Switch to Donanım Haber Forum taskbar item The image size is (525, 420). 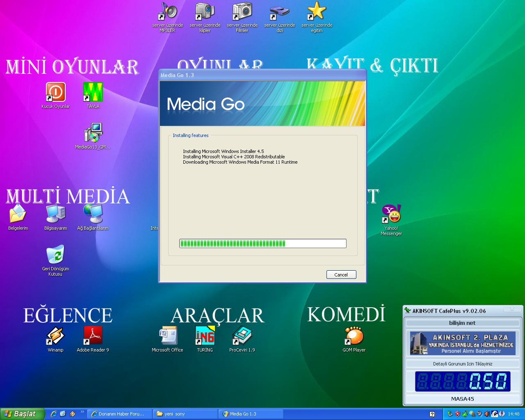[119, 414]
